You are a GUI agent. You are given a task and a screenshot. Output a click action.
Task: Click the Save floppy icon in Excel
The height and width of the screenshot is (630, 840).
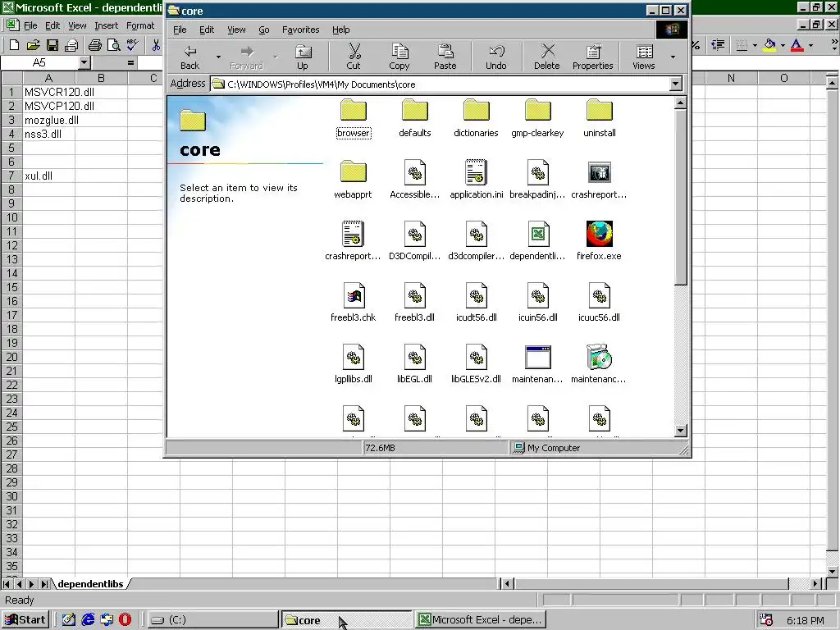coord(52,46)
